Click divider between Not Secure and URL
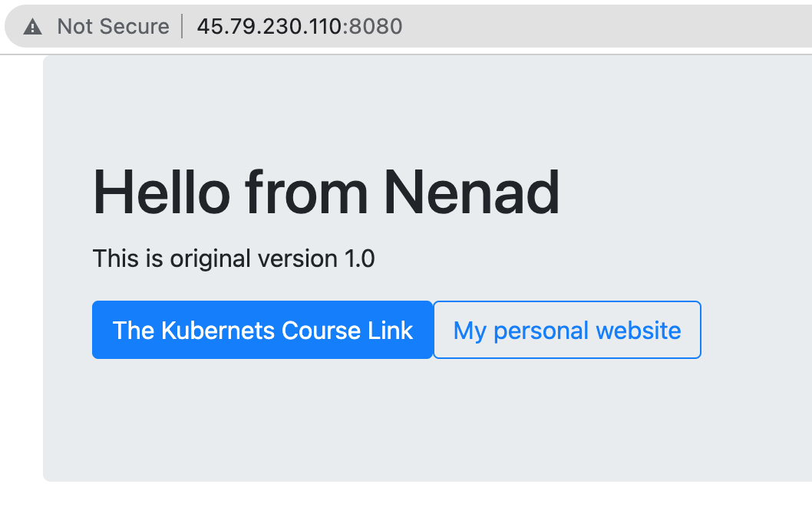Viewport: 812px width, 520px height. (183, 26)
